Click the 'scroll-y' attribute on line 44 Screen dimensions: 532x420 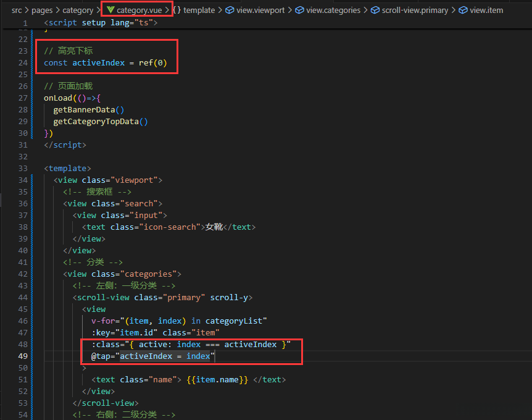tap(229, 298)
